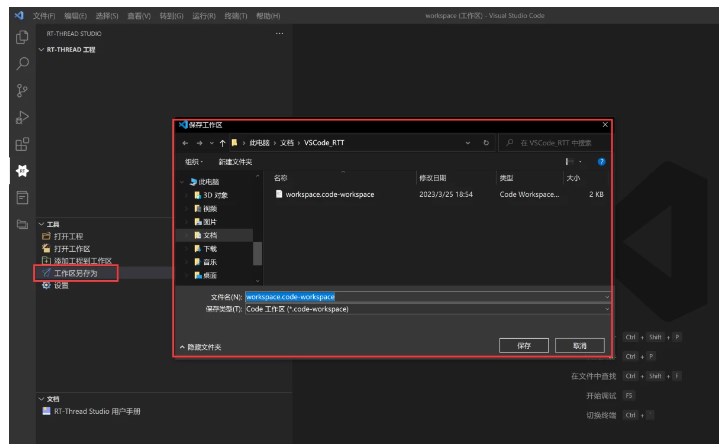The width and height of the screenshot is (726, 448).
Task: Click the 3D 对象 folder icon
Action: (x=198, y=195)
